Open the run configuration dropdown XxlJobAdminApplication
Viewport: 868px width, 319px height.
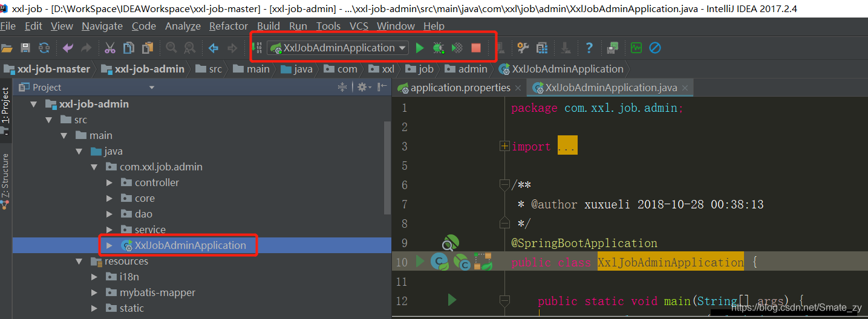click(x=338, y=48)
